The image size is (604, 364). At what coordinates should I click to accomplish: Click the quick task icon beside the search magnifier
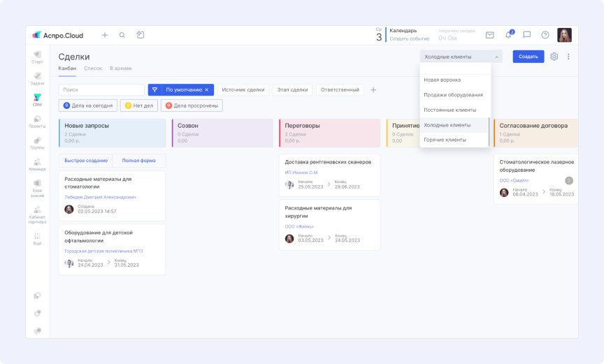[141, 35]
